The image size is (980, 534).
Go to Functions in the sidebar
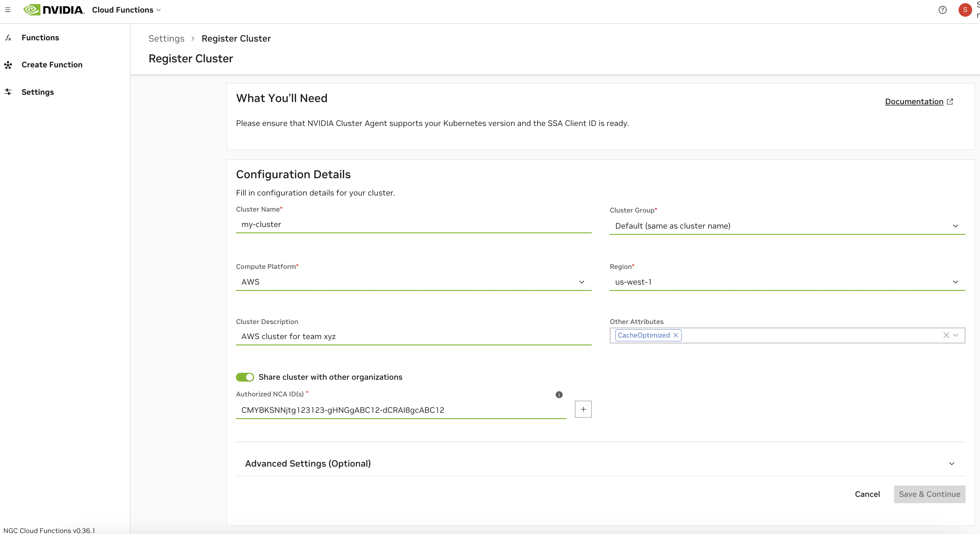(40, 38)
